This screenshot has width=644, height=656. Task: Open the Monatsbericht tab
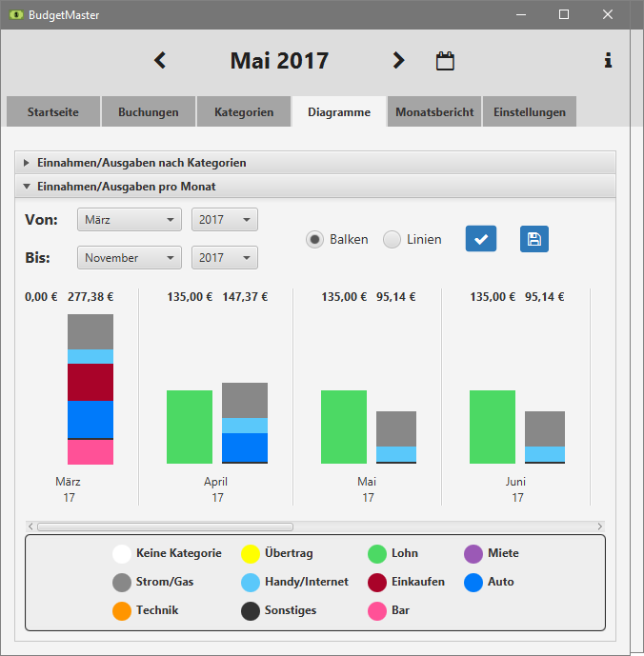(434, 111)
